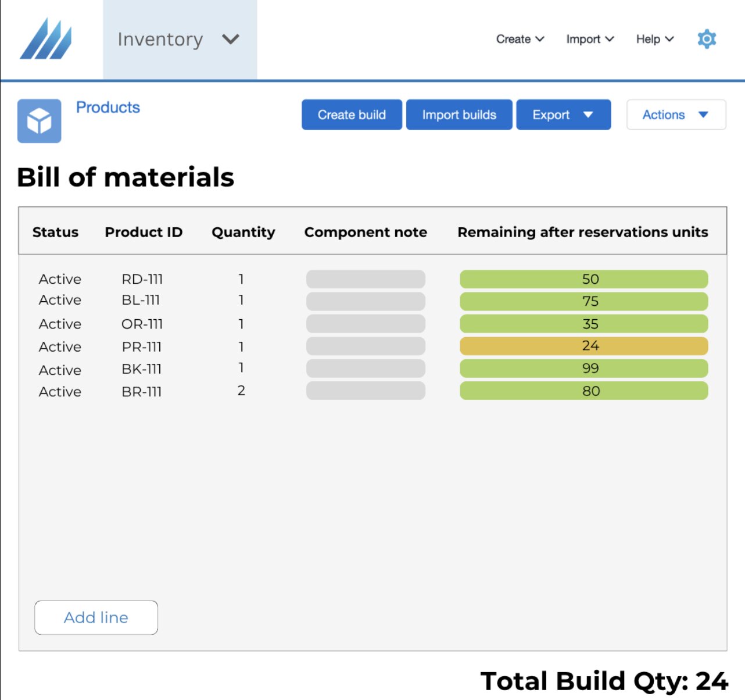The width and height of the screenshot is (745, 700).
Task: Click component note field for BR-111
Action: tap(366, 391)
